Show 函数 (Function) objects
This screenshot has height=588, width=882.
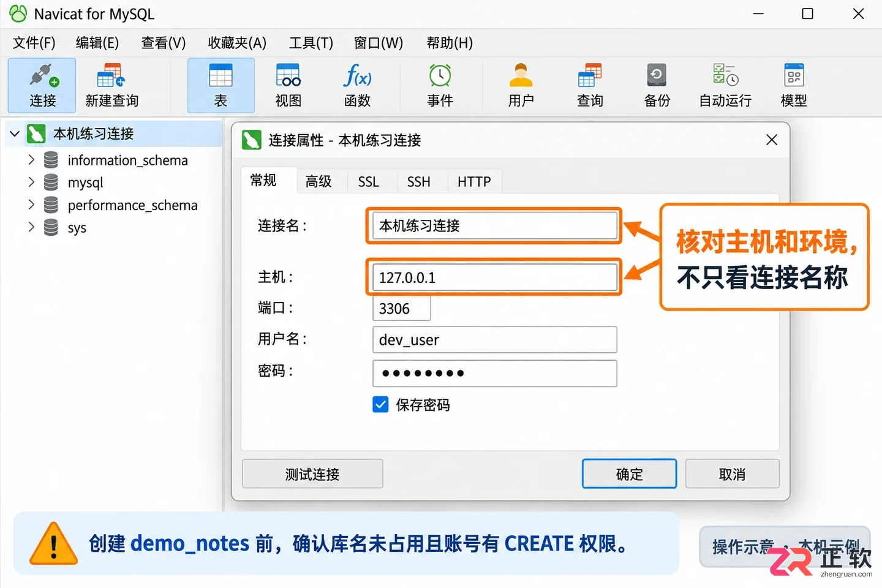pos(358,85)
